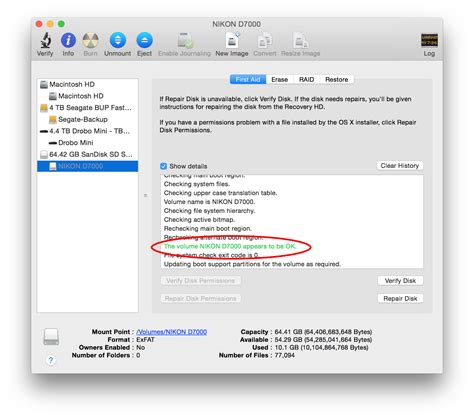Select the indented Macintosh HD volume
This screenshot has height=418, width=474.
(x=87, y=96)
